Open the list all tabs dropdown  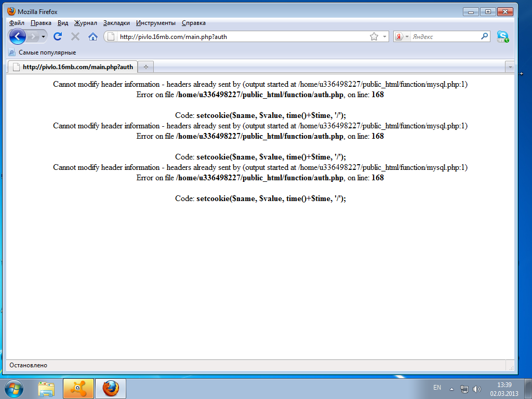point(510,67)
